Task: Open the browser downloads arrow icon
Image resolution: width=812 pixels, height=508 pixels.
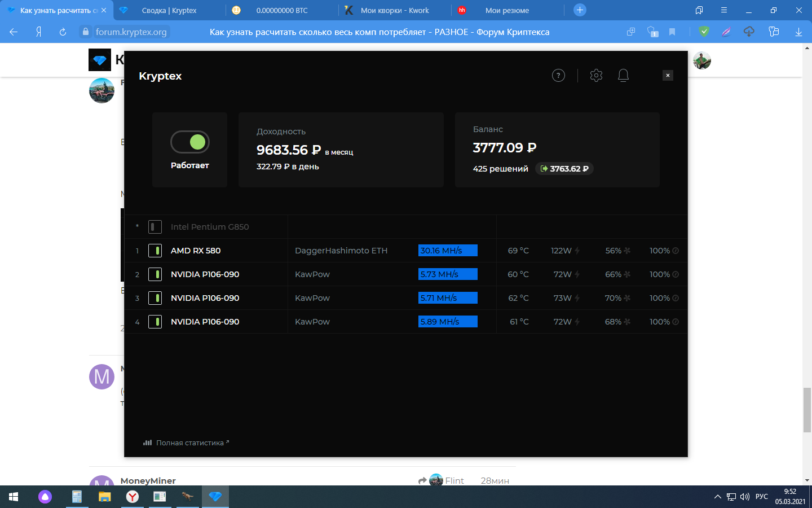Action: pyautogui.click(x=798, y=32)
